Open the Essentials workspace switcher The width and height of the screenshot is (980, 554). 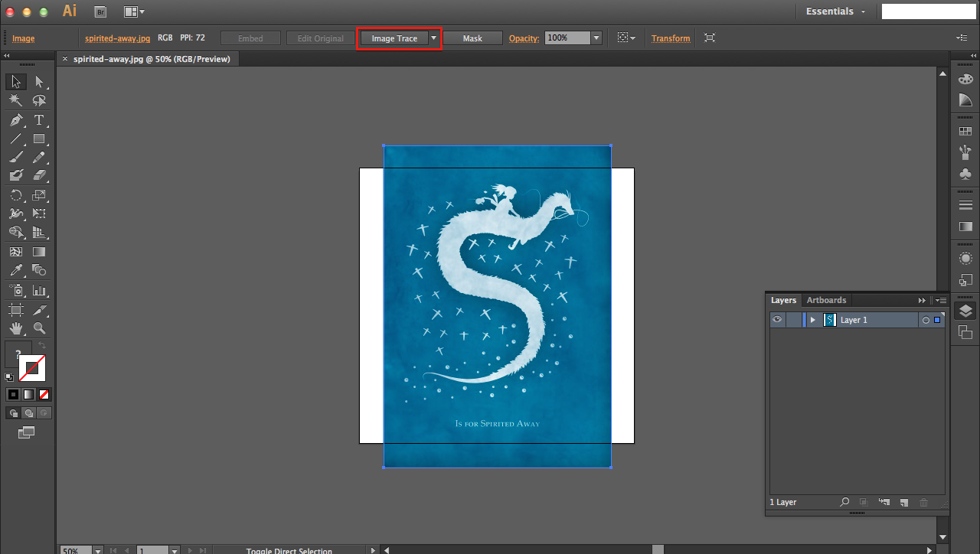click(836, 11)
